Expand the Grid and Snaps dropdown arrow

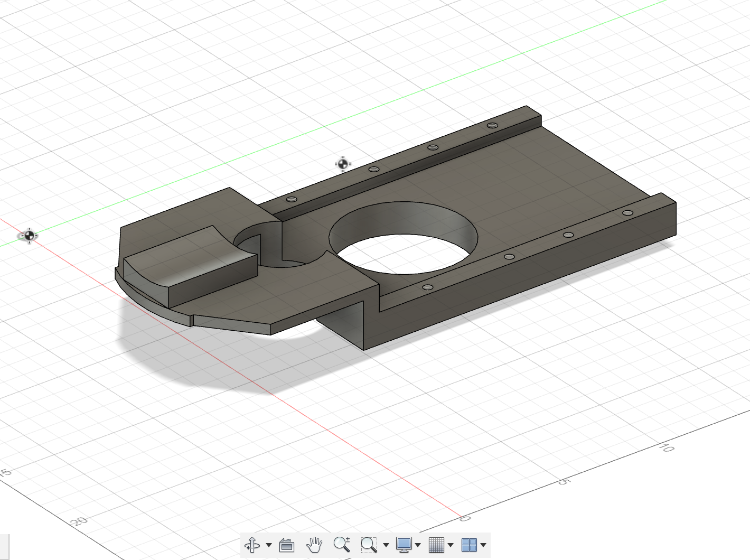tap(451, 545)
